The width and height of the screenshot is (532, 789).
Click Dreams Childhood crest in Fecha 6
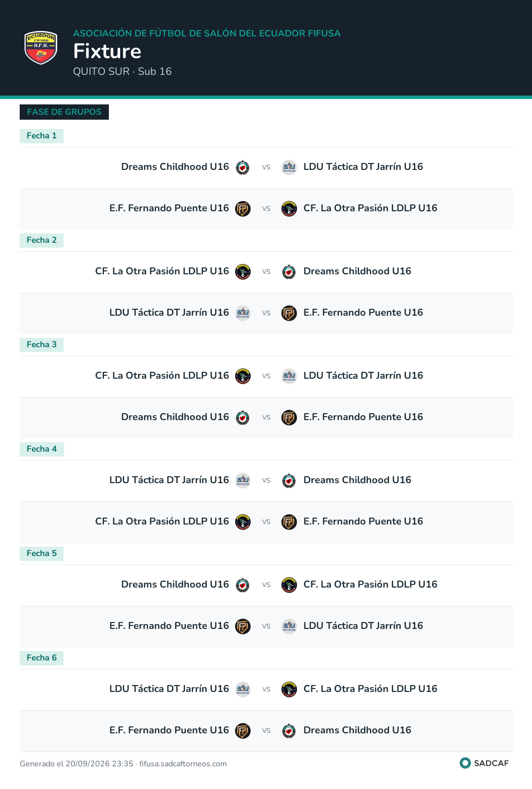[289, 731]
